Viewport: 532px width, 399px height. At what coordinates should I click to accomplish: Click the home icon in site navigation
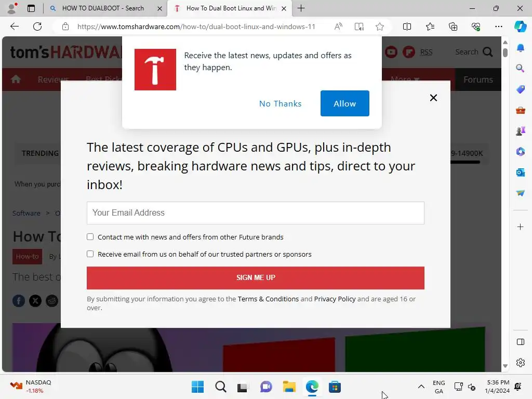pyautogui.click(x=16, y=79)
